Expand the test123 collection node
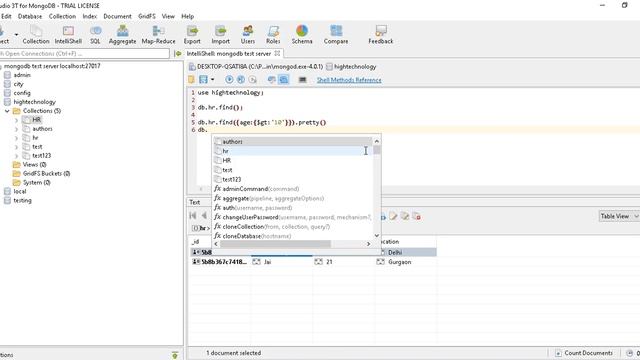Image resolution: width=640 pixels, height=360 pixels. click(x=16, y=156)
